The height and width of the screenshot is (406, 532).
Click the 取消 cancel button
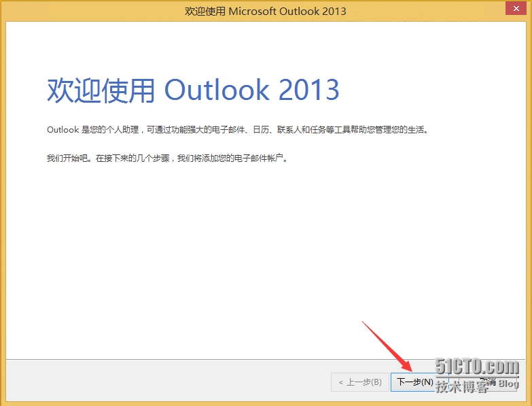[x=488, y=382]
